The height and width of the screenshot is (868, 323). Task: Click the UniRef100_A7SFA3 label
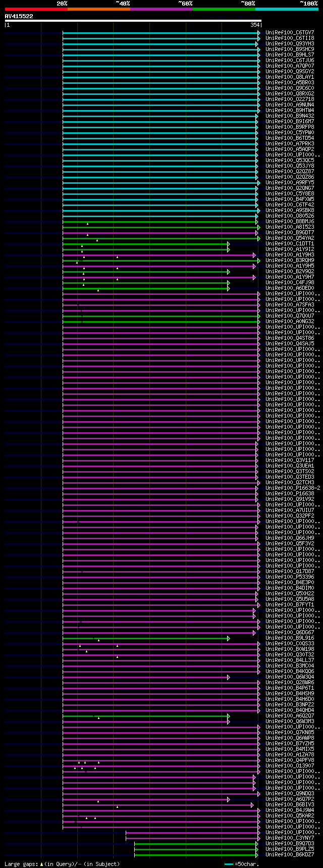click(x=290, y=305)
